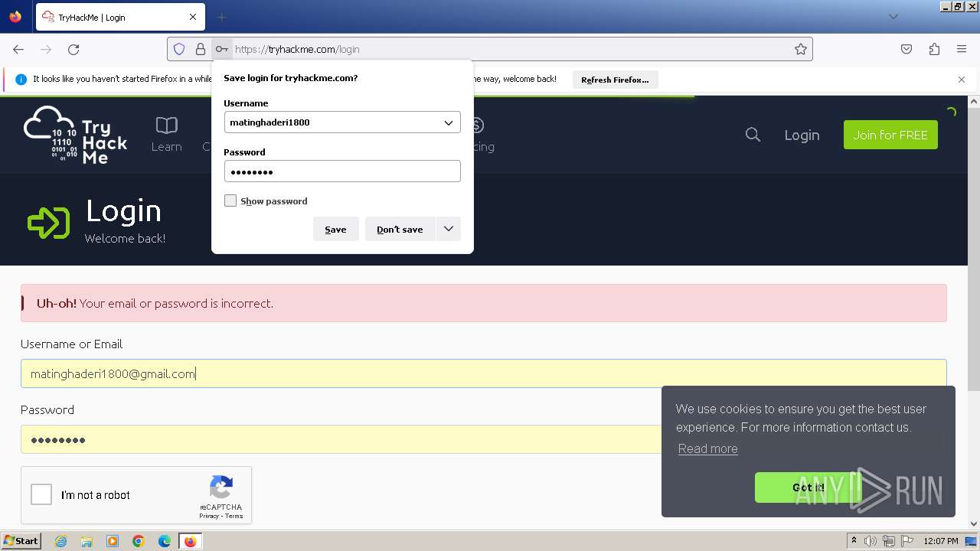Open reCAPTCHA Privacy link

[x=209, y=516]
